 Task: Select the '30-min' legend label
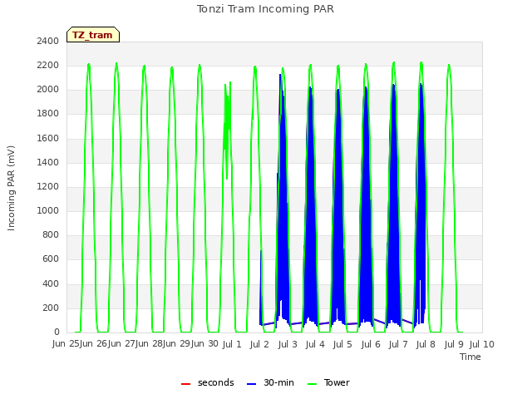point(278,382)
